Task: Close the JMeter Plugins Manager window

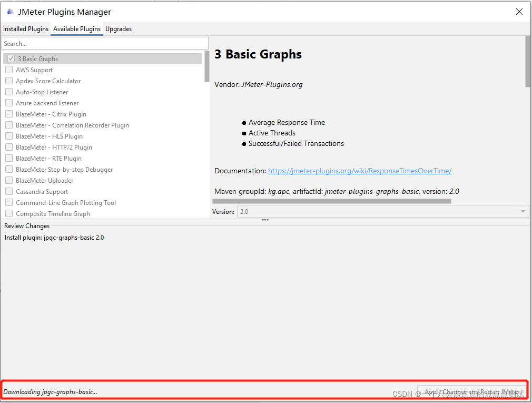Action: coord(519,12)
